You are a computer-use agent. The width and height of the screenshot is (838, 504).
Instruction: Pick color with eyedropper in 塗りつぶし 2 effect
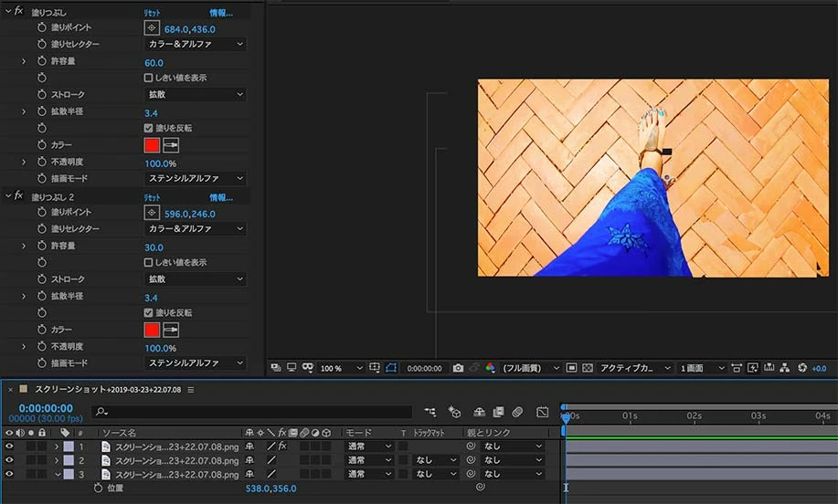[x=171, y=330]
